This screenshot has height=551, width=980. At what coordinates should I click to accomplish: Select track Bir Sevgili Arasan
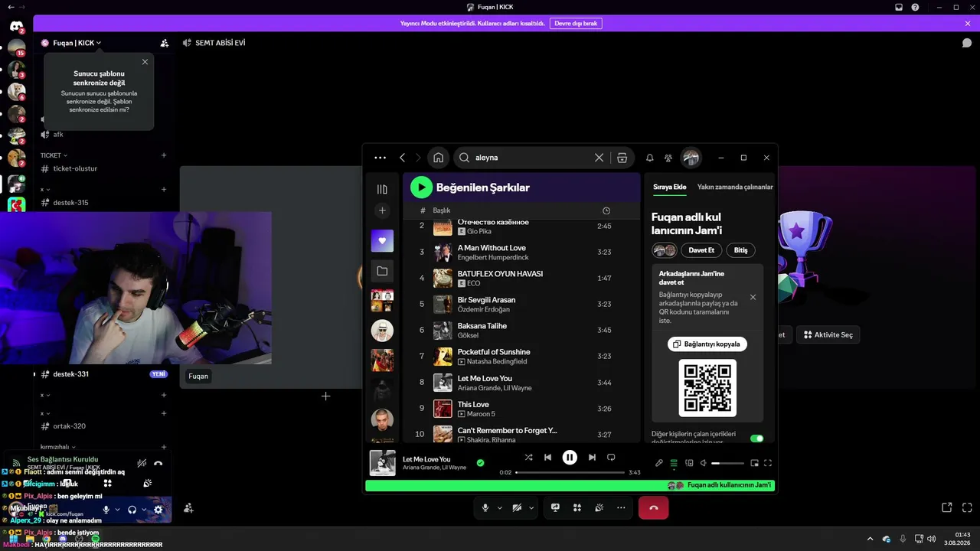(521, 304)
